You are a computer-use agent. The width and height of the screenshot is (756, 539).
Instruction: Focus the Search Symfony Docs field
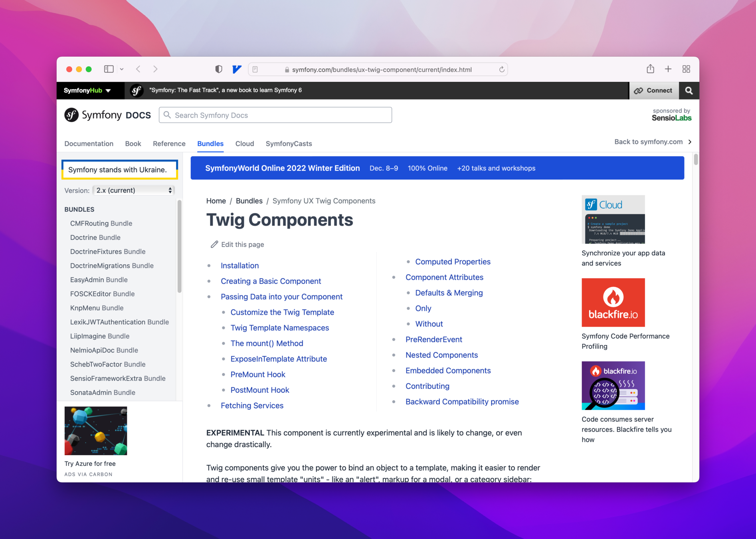(x=275, y=115)
